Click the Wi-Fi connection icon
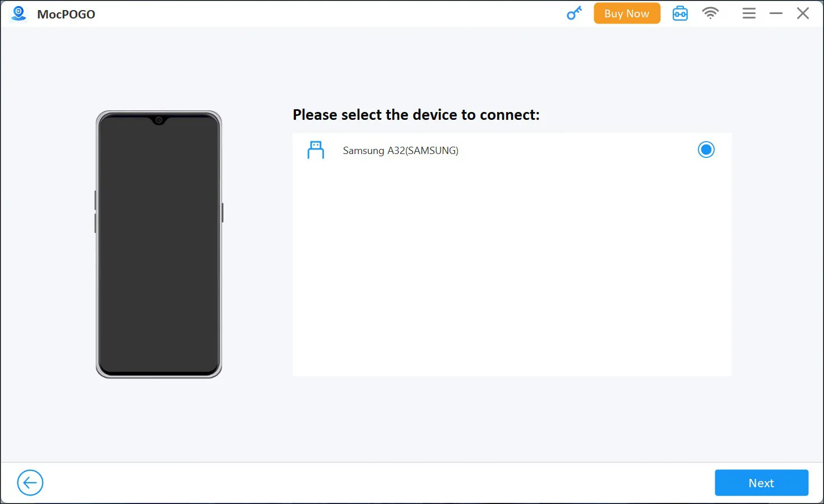Image resolution: width=824 pixels, height=504 pixels. [x=710, y=13]
